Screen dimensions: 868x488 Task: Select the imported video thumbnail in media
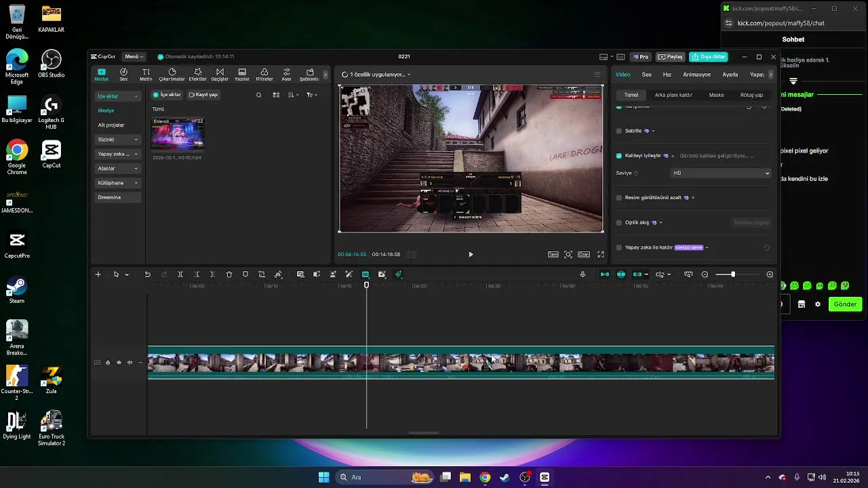(178, 134)
